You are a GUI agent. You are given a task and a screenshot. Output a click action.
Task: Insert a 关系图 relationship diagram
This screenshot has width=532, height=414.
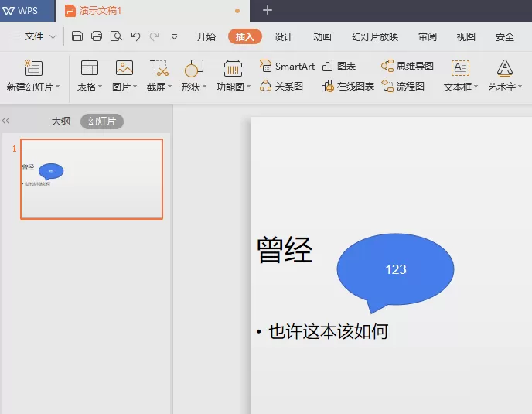click(281, 86)
